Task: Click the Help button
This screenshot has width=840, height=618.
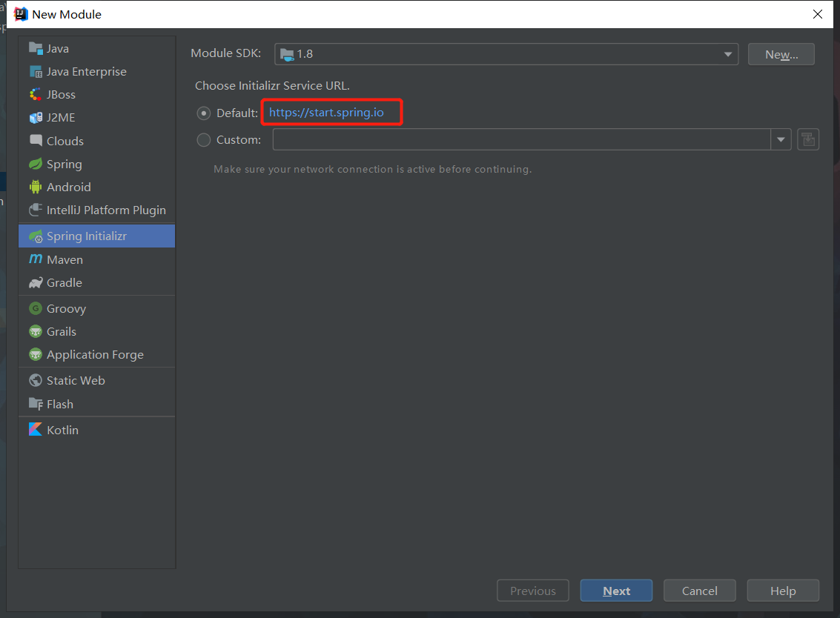Action: [x=783, y=590]
